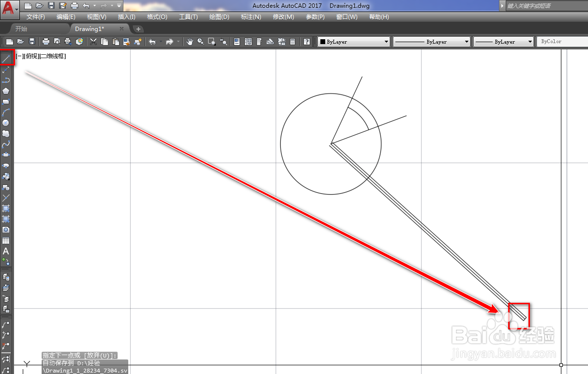Select the Region tool
The image size is (588, 374).
[6, 230]
